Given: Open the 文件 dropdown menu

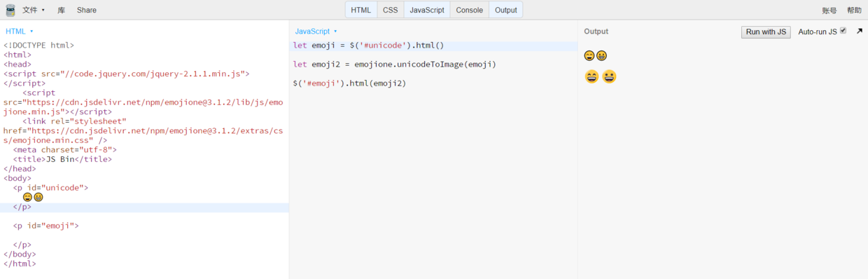Looking at the screenshot, I should 34,10.
